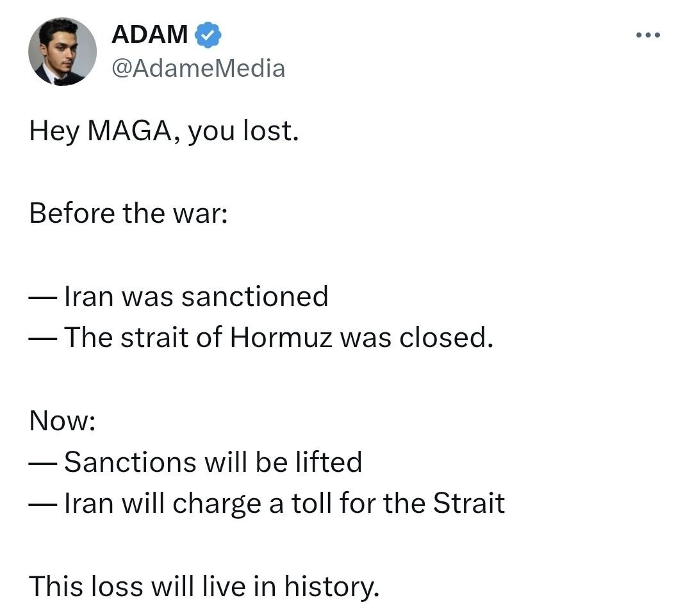Click "This loss will live in history."

pos(204,585)
